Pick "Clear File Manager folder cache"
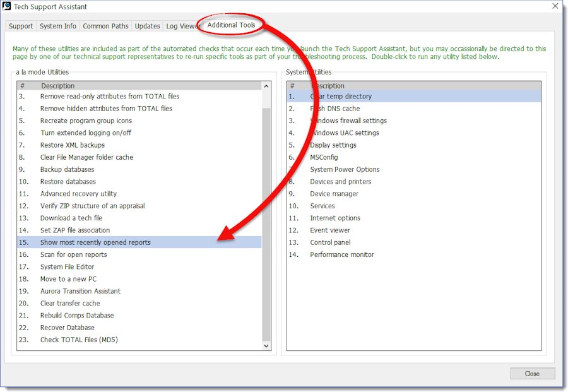This screenshot has height=392, width=568. click(139, 157)
